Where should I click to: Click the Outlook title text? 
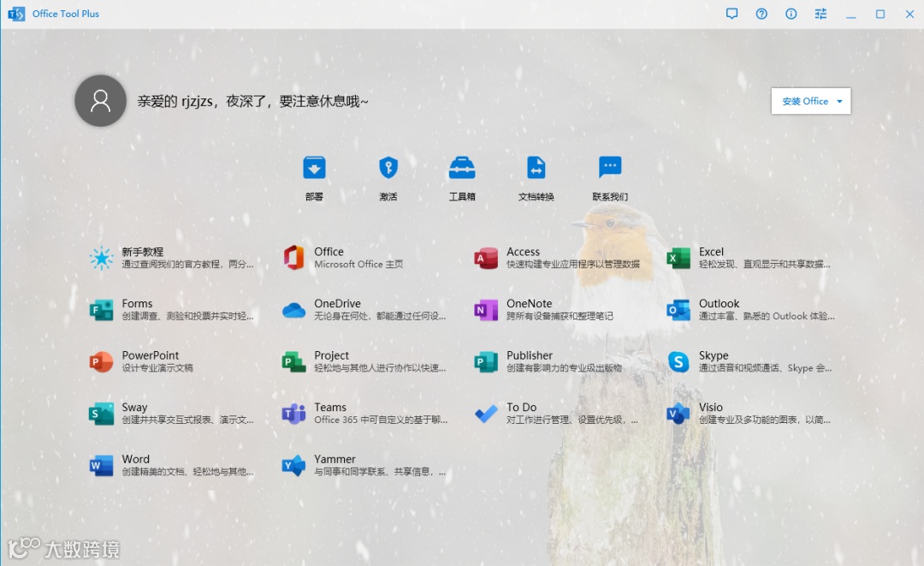click(719, 304)
